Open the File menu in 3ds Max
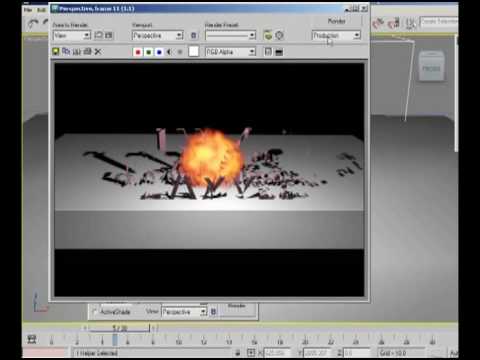 (x=28, y=10)
